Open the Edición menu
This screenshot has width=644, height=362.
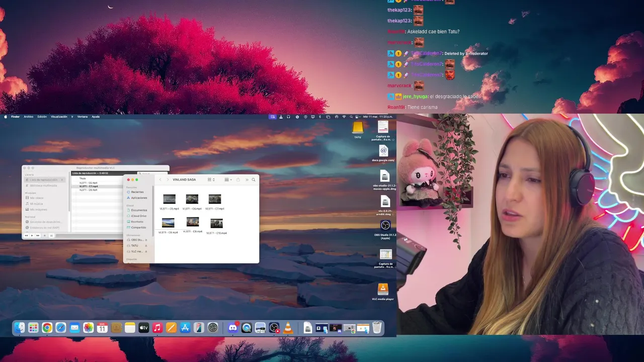pos(42,117)
